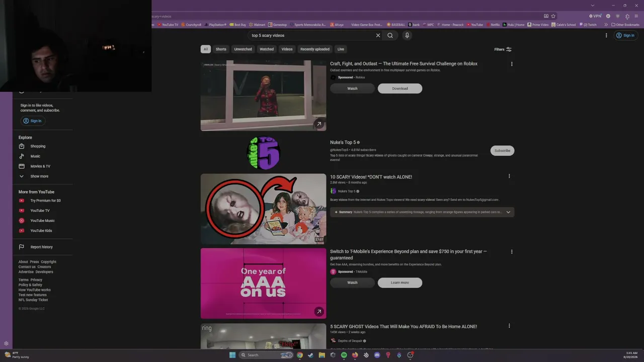The image size is (644, 362).
Task: Open YouTube Kids from sidebar
Action: (41, 231)
